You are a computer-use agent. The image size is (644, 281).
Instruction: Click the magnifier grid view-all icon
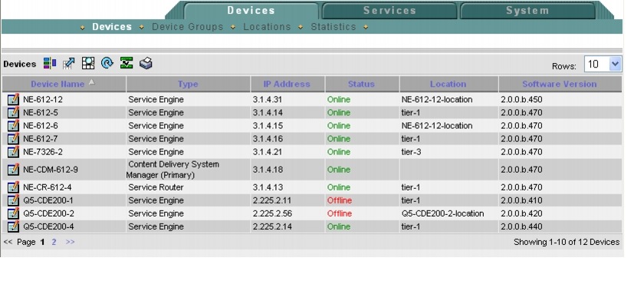(x=88, y=63)
